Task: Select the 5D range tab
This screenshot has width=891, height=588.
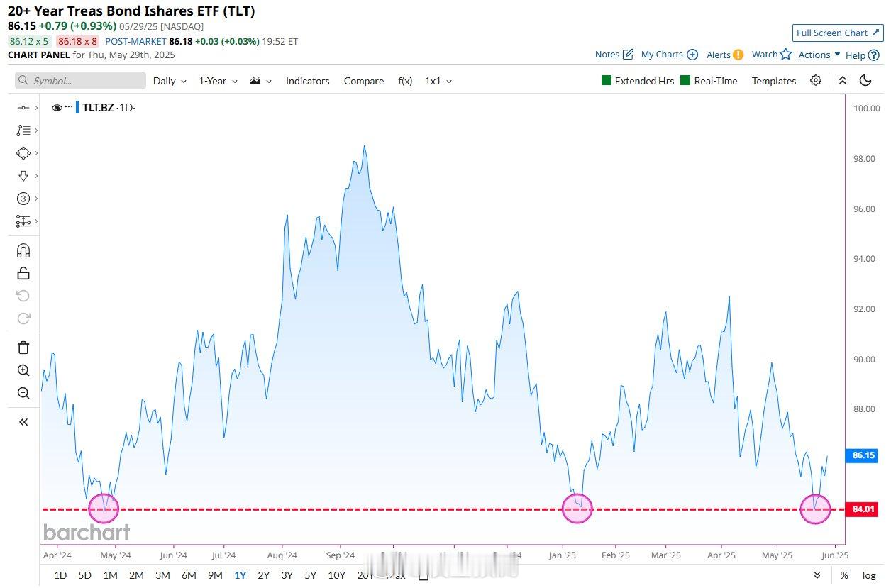Action: [x=85, y=575]
